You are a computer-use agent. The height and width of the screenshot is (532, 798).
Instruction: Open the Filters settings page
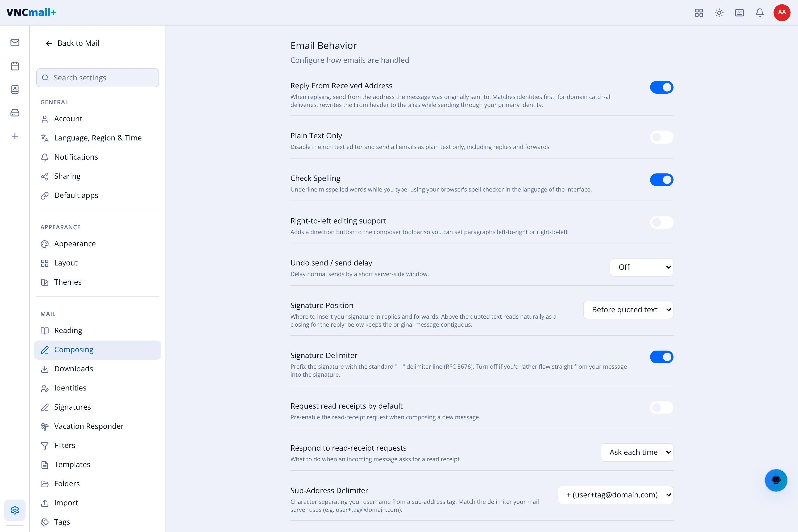point(98,446)
